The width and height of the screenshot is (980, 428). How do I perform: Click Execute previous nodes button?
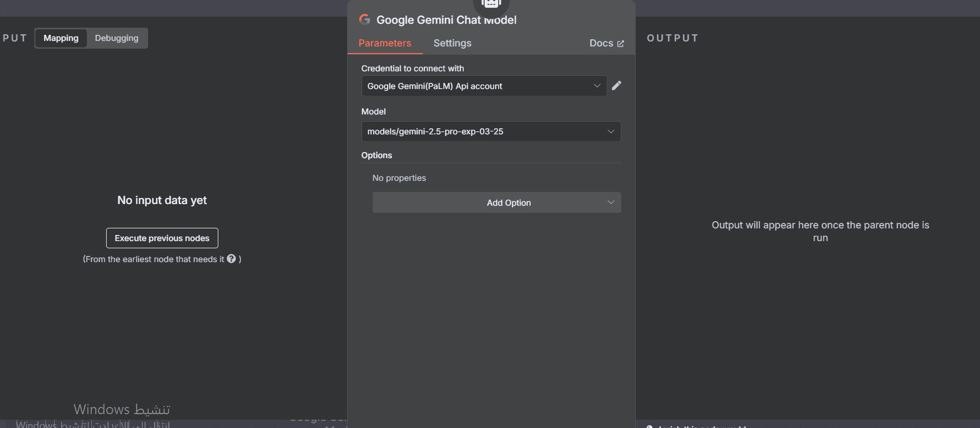click(162, 238)
